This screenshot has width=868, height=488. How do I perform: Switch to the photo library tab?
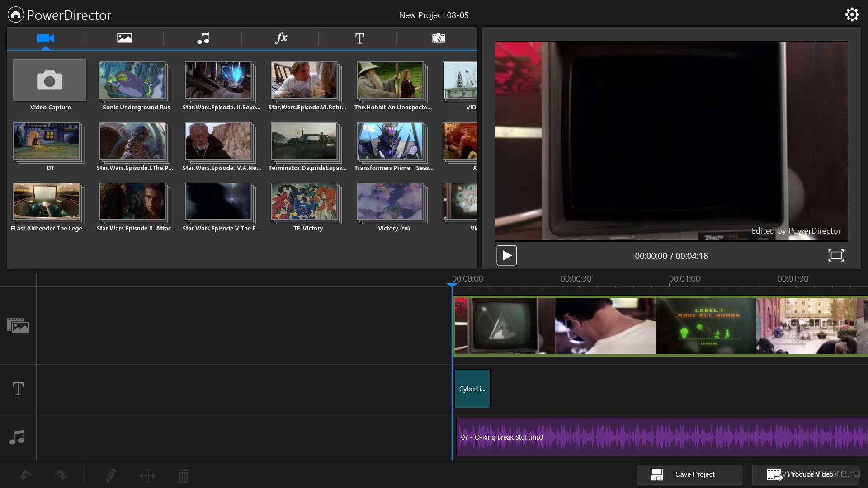(x=124, y=38)
